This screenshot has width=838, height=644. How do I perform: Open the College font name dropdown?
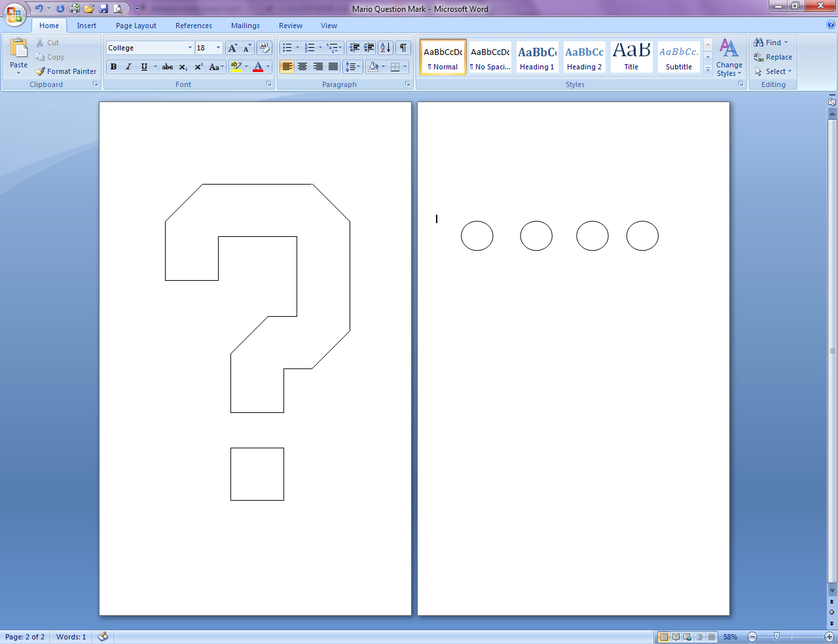point(150,48)
